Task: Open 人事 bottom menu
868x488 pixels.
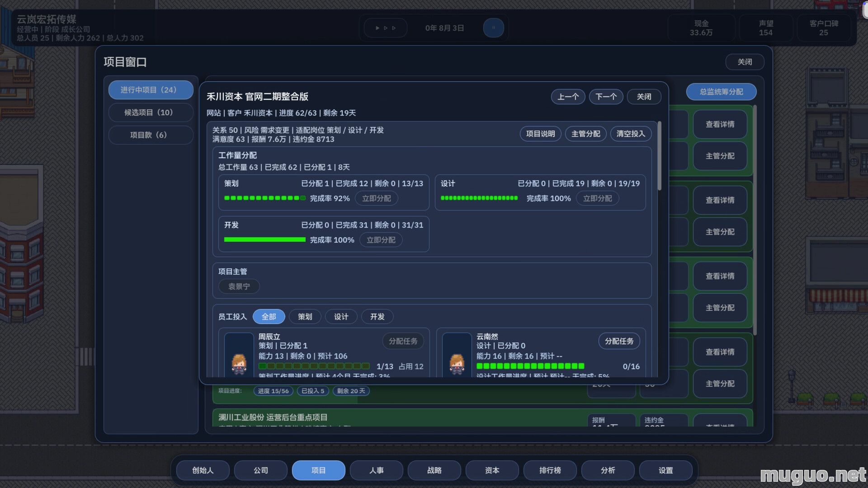Action: click(x=376, y=470)
